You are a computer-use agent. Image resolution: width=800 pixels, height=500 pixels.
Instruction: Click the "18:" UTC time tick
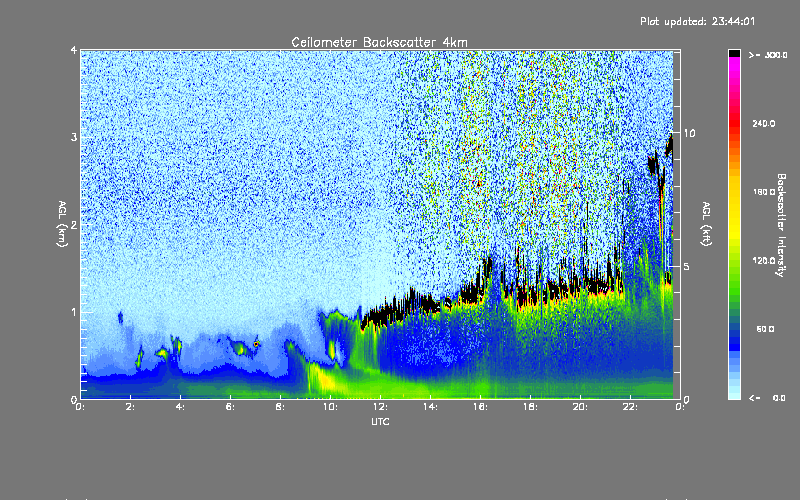click(x=530, y=407)
